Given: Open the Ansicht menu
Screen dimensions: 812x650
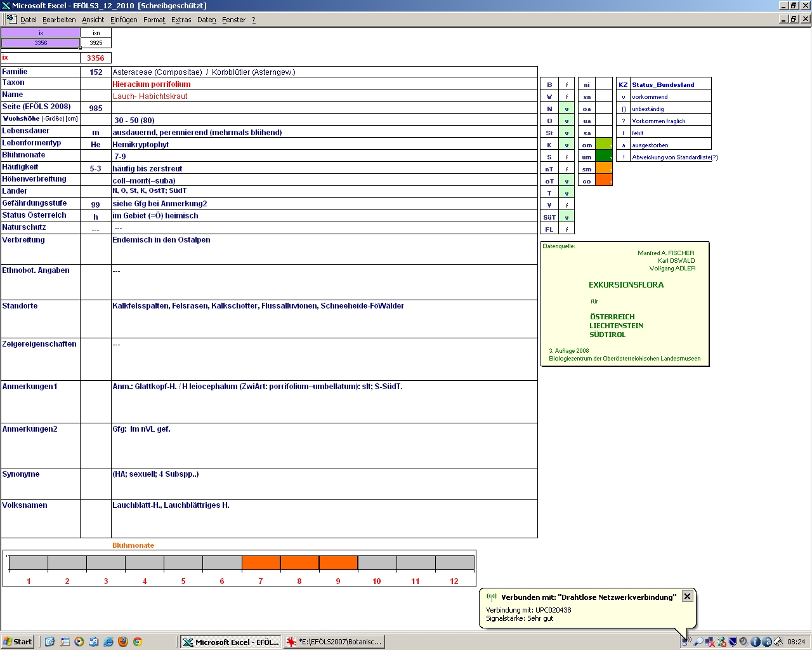Looking at the screenshot, I should click(93, 20).
